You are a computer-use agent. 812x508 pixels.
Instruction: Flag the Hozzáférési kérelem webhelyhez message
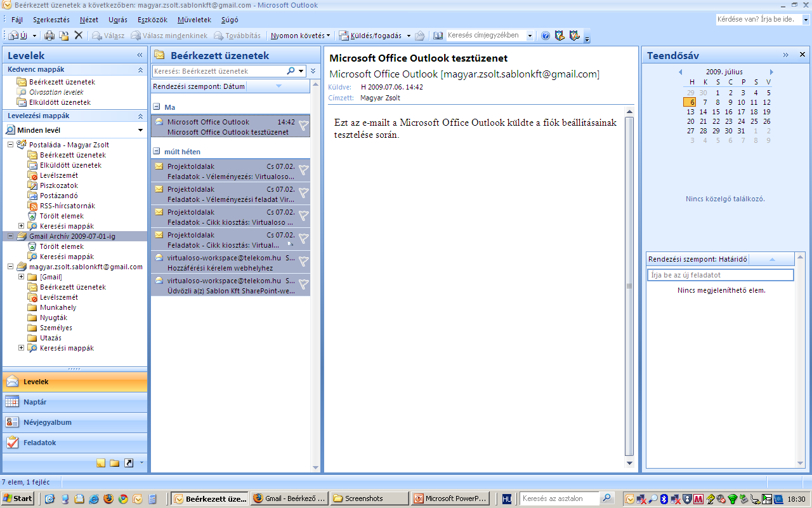coord(303,261)
